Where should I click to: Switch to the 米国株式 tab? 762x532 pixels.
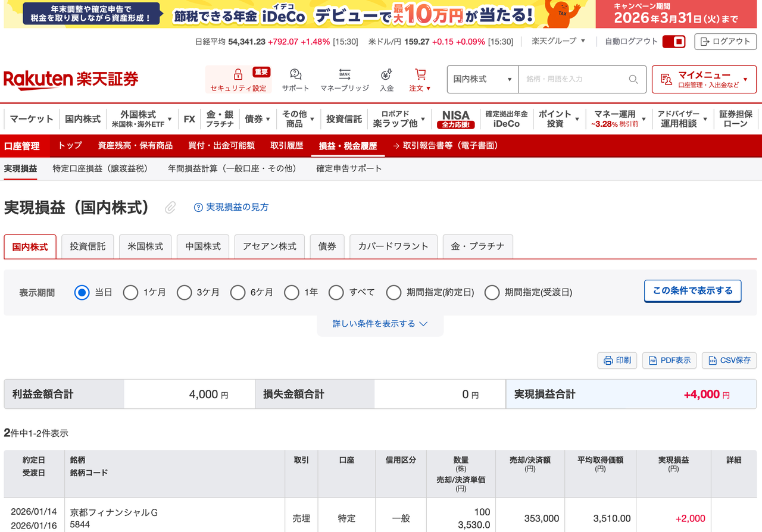click(145, 246)
